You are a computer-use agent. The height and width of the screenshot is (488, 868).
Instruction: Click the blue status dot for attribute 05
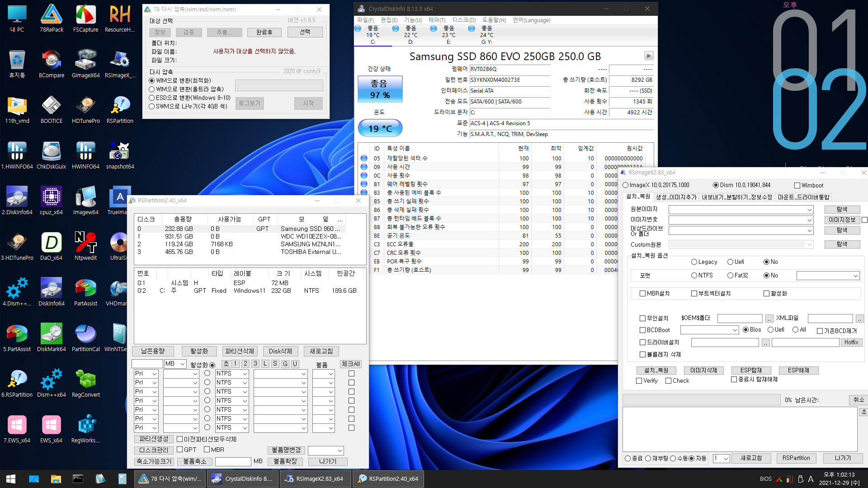[364, 159]
